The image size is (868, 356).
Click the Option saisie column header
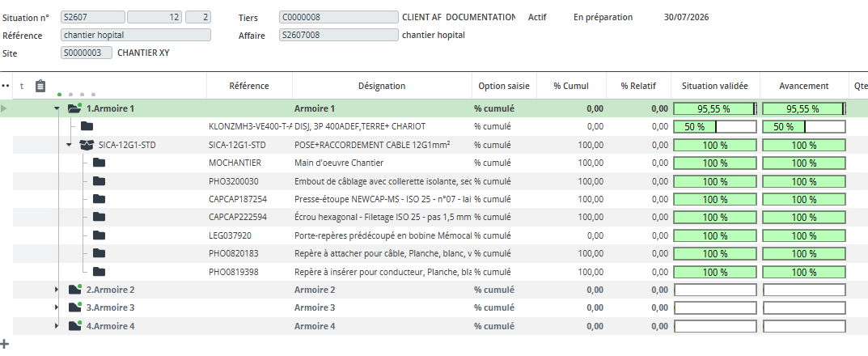504,86
